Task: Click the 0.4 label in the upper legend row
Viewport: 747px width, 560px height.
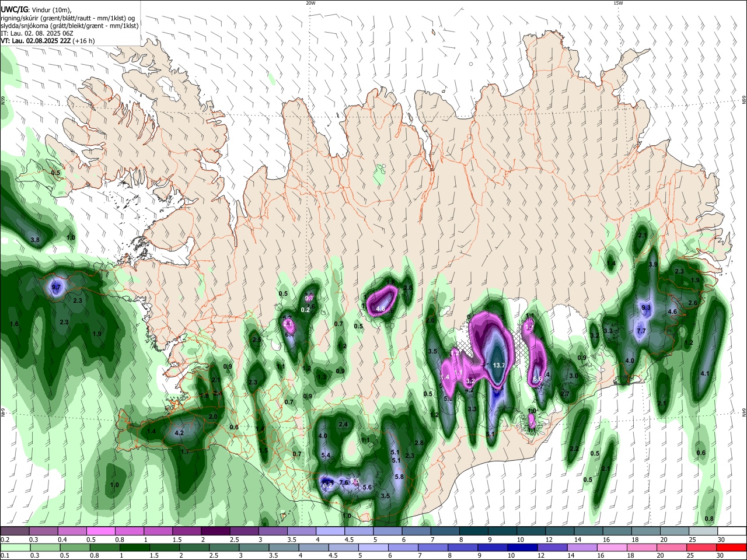Action: coord(62,540)
